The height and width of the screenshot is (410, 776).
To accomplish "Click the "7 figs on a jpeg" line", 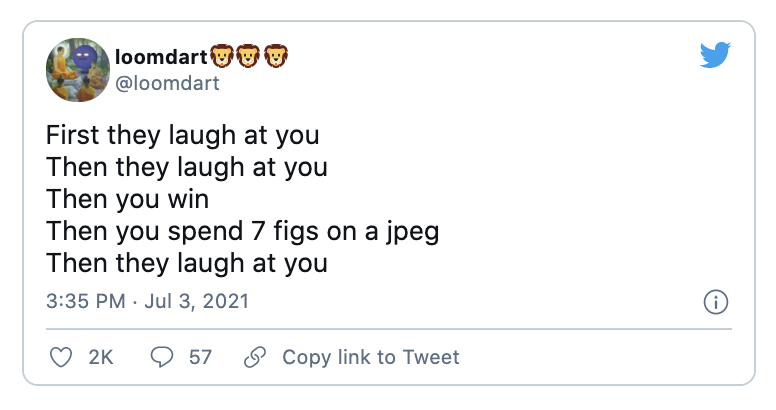I will tap(243, 232).
